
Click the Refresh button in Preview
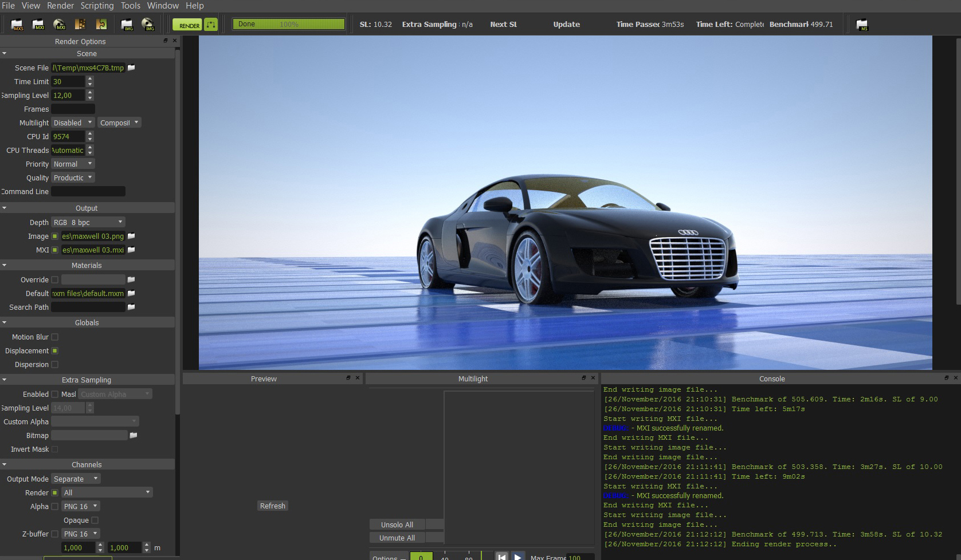[x=273, y=506]
